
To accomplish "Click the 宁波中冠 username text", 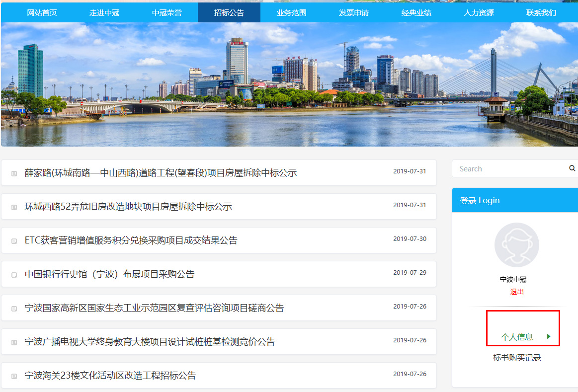I will 513,280.
